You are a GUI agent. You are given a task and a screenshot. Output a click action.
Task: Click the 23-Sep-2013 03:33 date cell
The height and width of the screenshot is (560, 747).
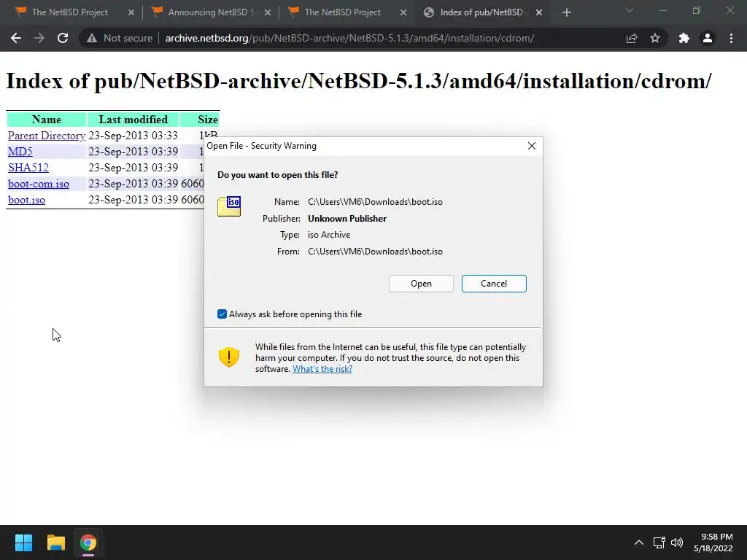(133, 136)
